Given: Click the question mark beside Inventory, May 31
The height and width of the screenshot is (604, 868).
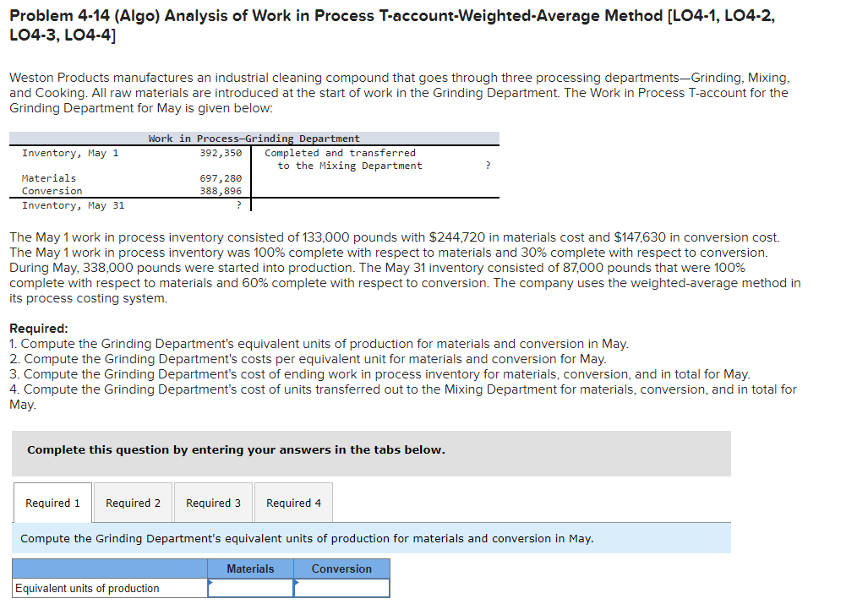Looking at the screenshot, I should (x=239, y=204).
